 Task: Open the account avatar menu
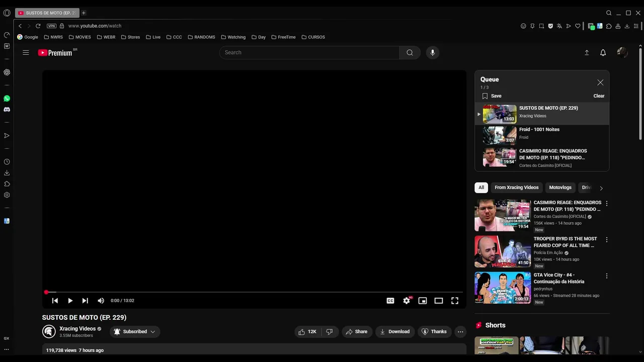coord(622,52)
